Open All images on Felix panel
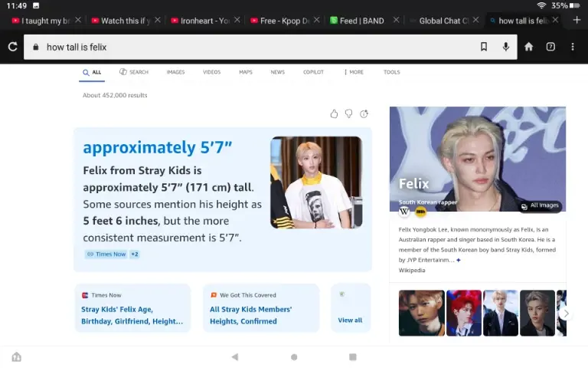This screenshot has width=588, height=368. 541,205
